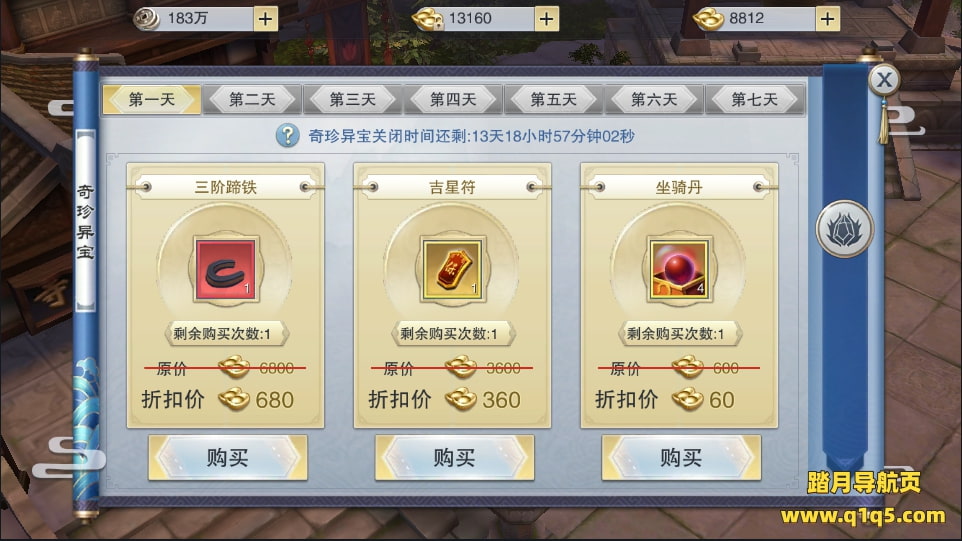Switch to the 第三天 tab

[353, 99]
